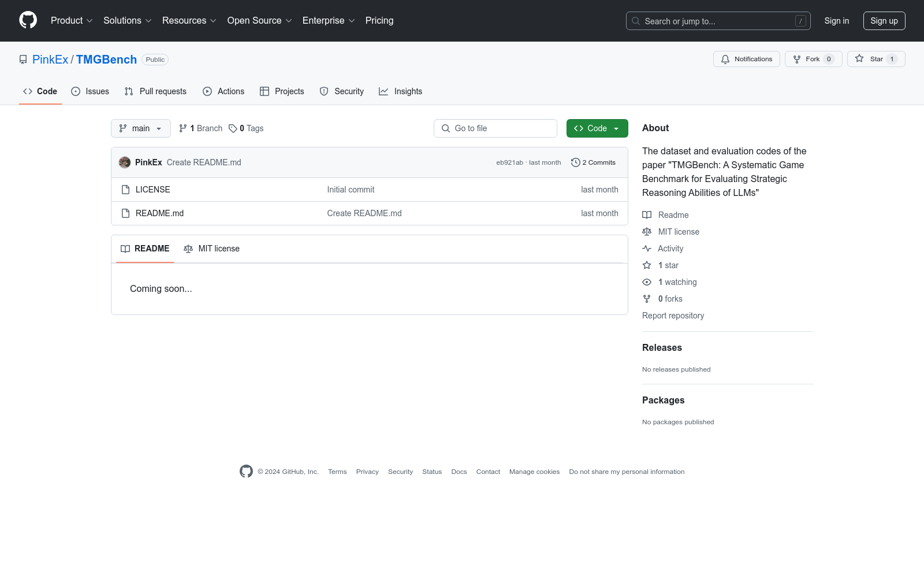The height and width of the screenshot is (578, 924).
Task: Star the TMGBench repository
Action: click(x=876, y=59)
